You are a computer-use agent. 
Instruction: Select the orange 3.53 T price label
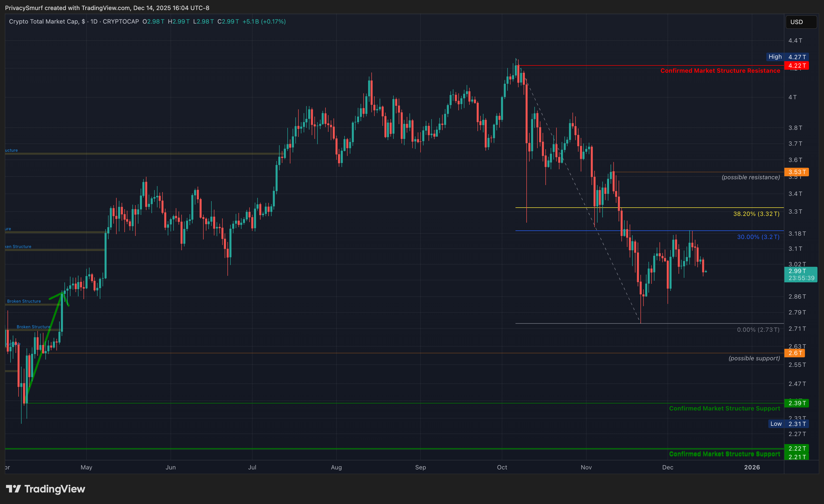coord(797,172)
